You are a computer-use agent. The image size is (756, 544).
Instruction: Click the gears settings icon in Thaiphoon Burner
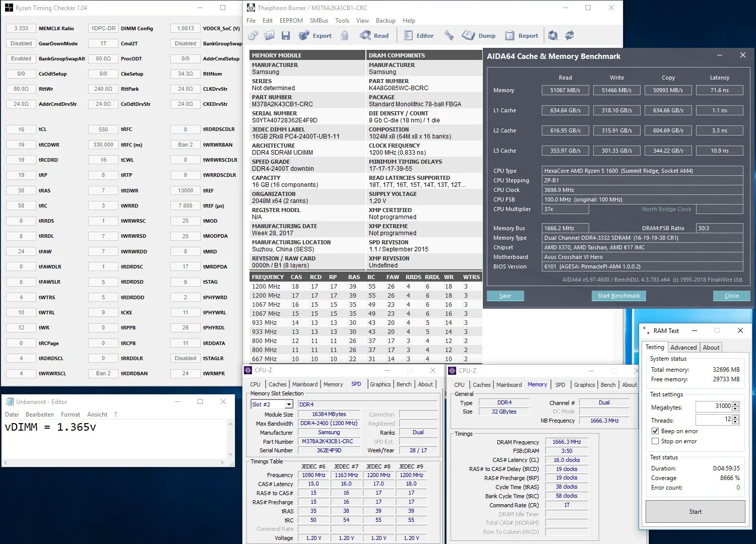coord(253,35)
